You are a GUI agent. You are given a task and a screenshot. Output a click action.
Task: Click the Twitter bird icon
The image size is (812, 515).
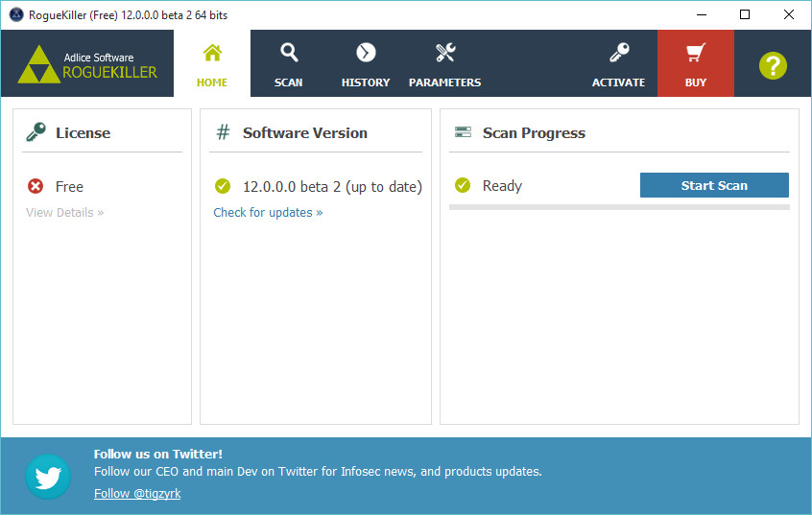(x=48, y=477)
